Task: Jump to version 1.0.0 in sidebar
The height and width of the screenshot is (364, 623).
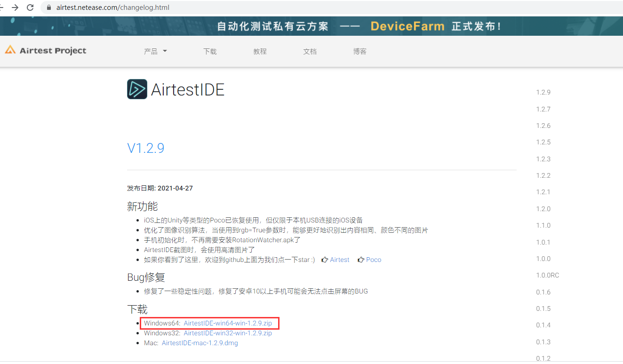Action: (543, 259)
